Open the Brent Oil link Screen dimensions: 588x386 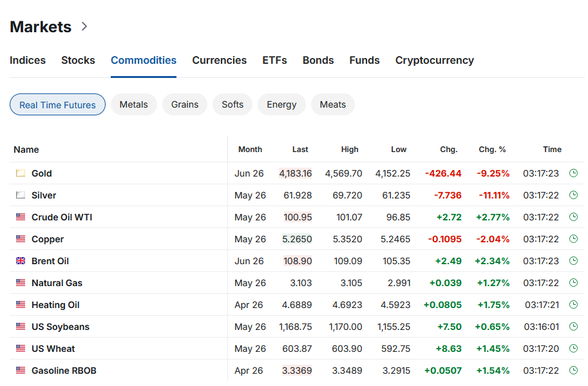[x=50, y=261]
